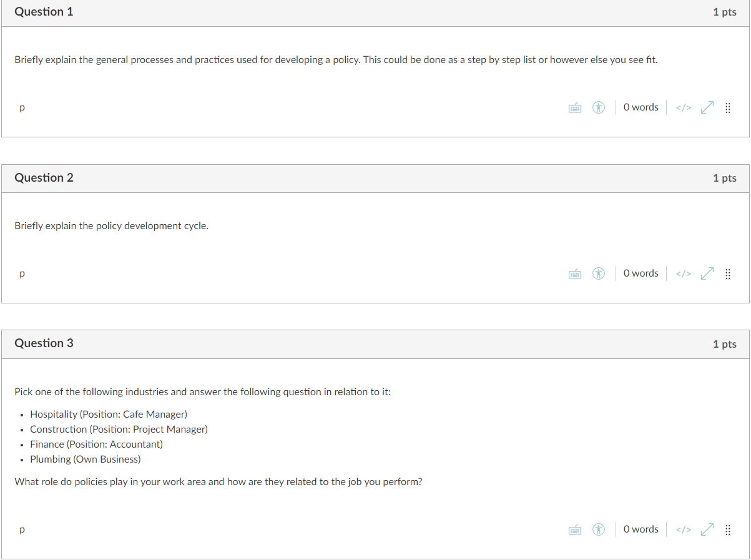Click the resize handle dots in Question 1 editor
Viewport: 751px width, 560px height.
coord(727,108)
